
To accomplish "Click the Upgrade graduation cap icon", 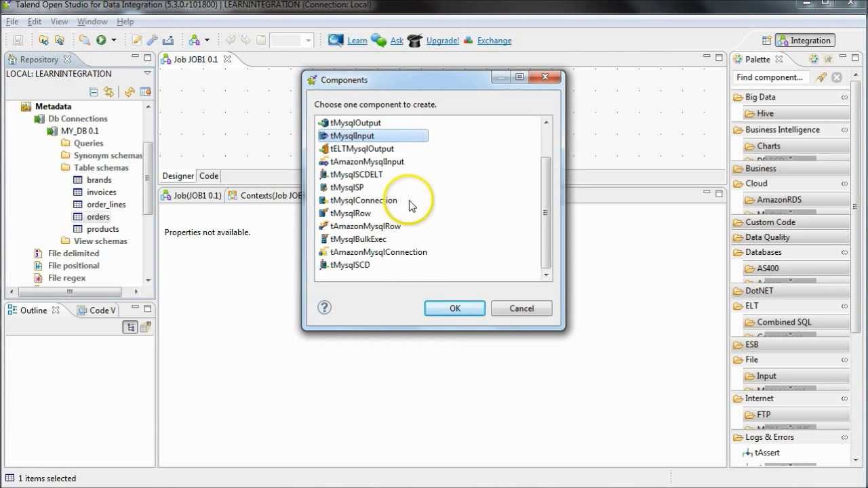I will click(414, 41).
